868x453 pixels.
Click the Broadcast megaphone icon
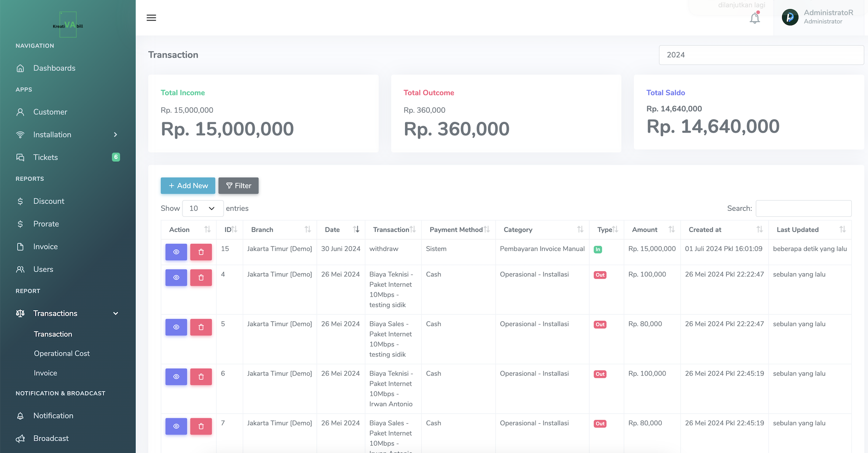20,439
